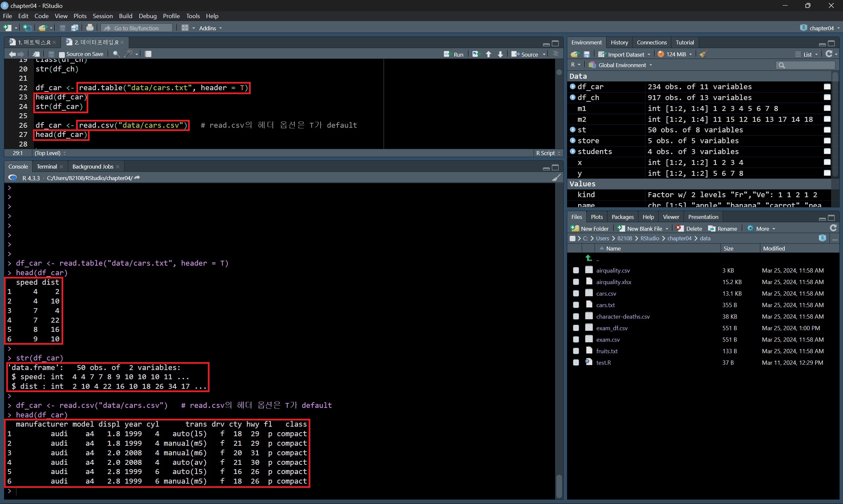Click the broom icon to clear environment objects
Viewport: 843px width, 504px height.
click(x=703, y=54)
